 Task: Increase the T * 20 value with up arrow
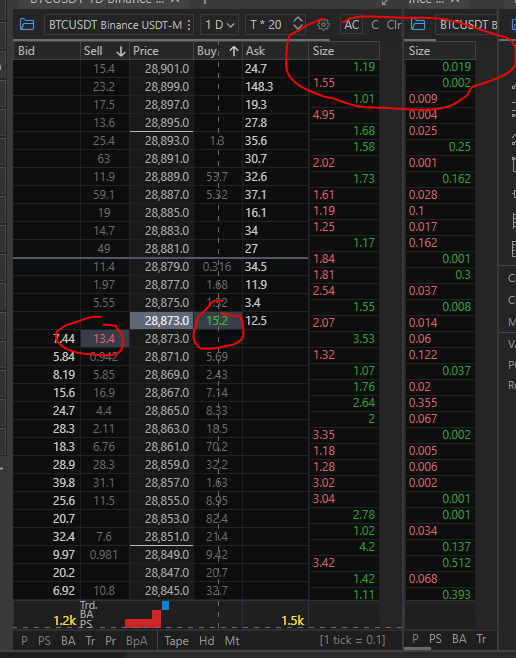pos(298,20)
